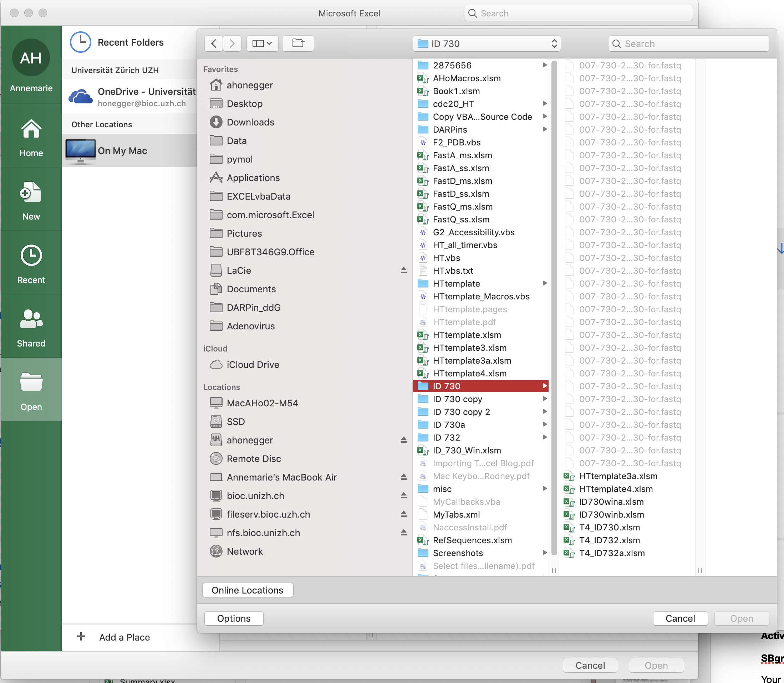Click the Options button
Image resolution: width=784 pixels, height=683 pixels.
click(x=234, y=618)
